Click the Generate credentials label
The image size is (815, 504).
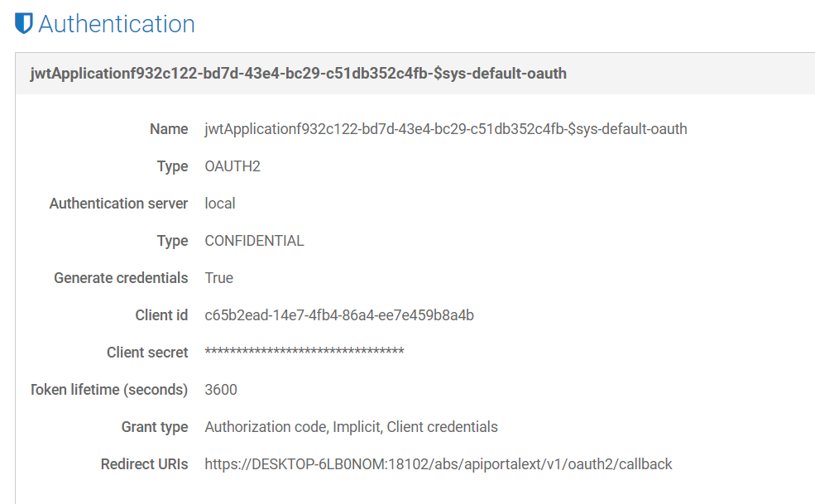point(121,278)
